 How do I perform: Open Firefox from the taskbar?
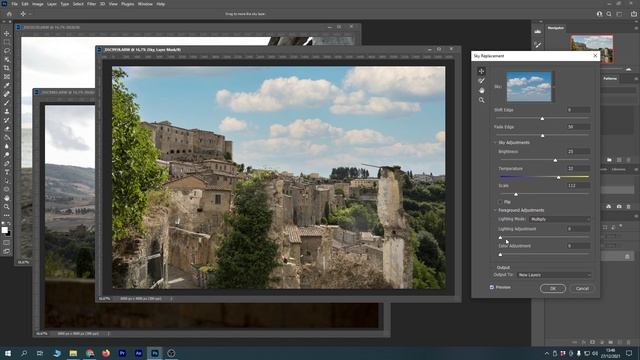click(106, 353)
